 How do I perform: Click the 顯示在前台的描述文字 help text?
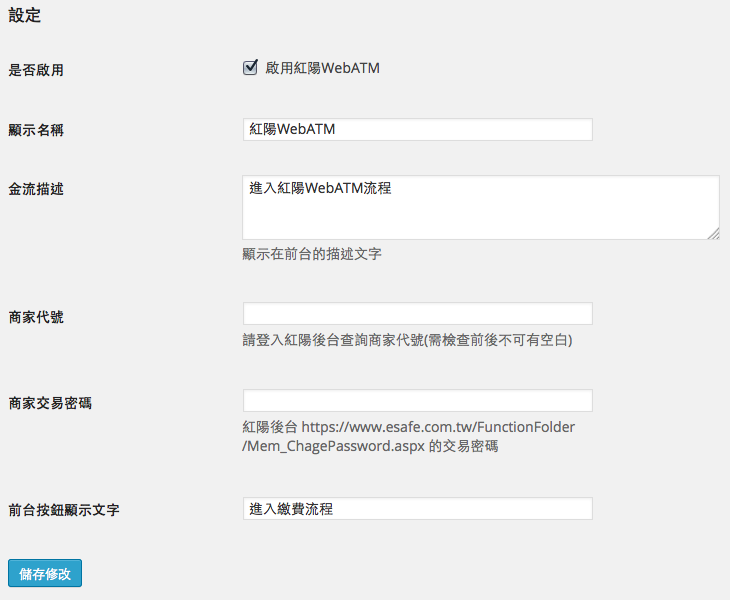click(x=312, y=254)
